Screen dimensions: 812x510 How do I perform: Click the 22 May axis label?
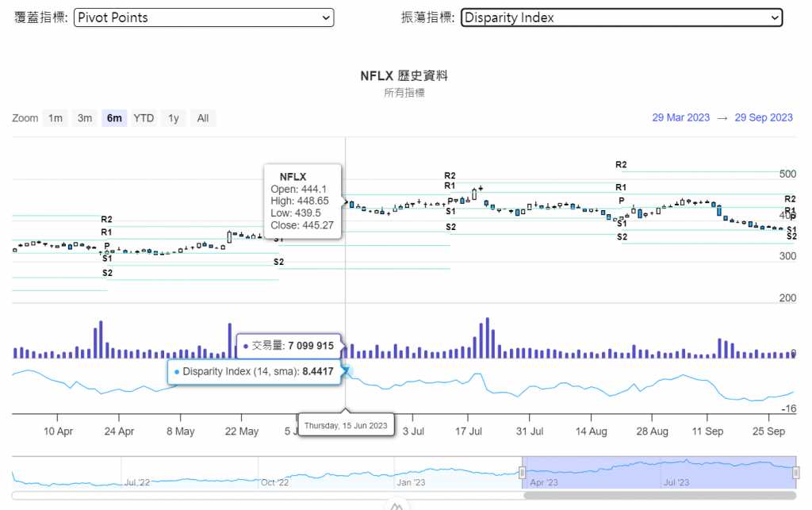(241, 431)
